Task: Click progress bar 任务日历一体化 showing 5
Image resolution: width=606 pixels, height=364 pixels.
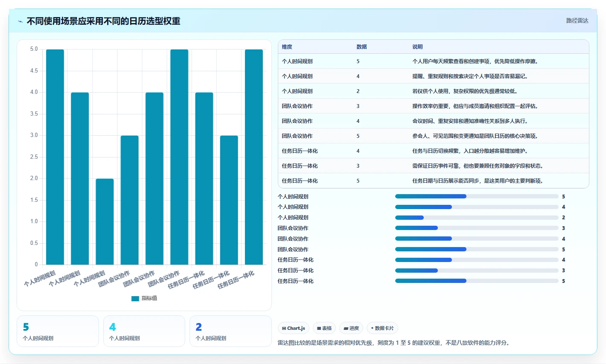Action: (x=477, y=281)
